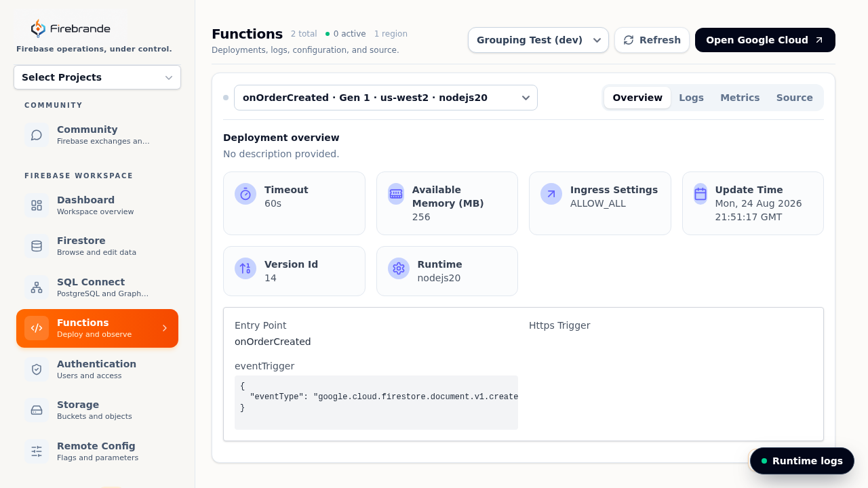Go to the Dashboard workspace overview
The width and height of the screenshot is (868, 488).
(x=97, y=205)
